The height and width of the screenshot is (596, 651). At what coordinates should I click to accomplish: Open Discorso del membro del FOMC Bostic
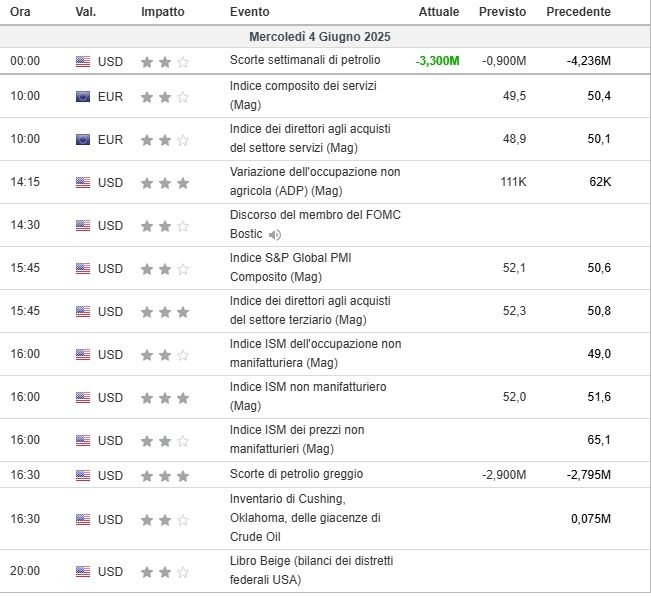pos(315,225)
